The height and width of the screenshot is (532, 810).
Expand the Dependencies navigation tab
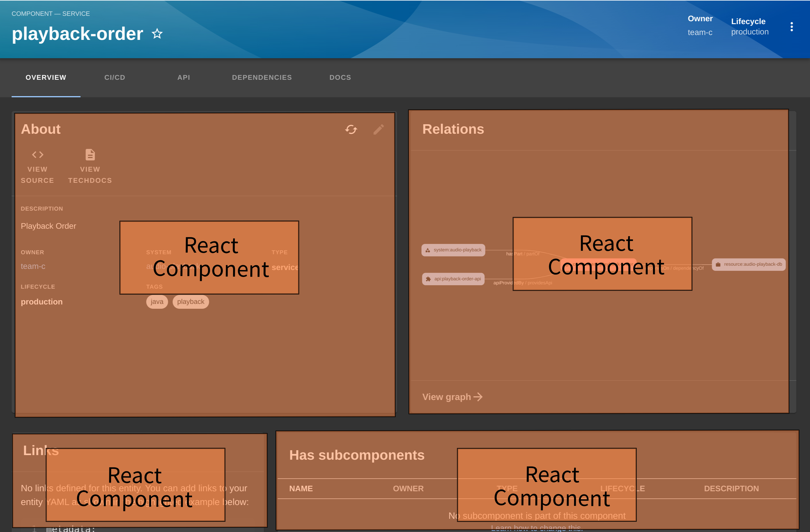click(262, 77)
